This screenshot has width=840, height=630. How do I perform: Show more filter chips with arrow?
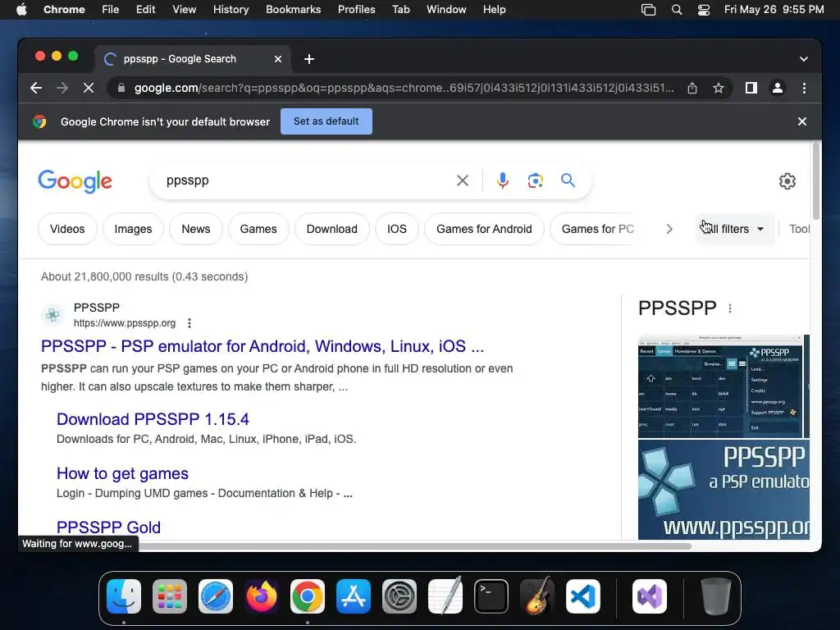(669, 230)
